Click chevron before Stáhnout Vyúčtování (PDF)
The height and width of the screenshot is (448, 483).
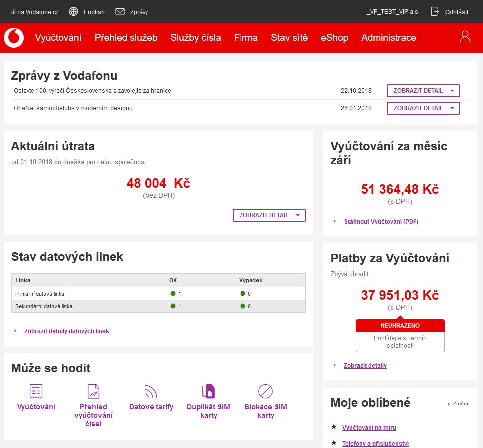point(335,221)
